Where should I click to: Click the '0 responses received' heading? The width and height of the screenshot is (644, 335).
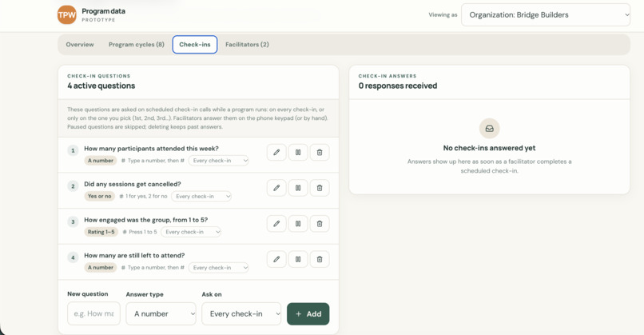[398, 86]
